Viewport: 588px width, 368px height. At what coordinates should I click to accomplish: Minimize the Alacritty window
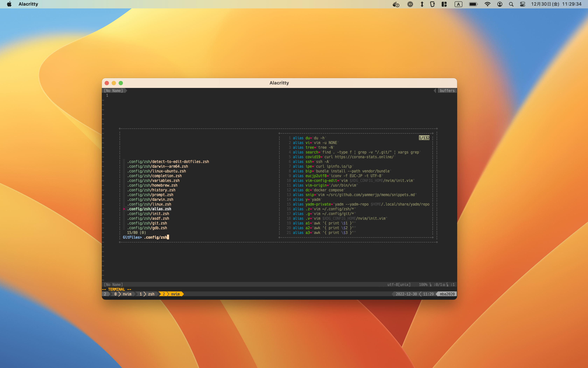[114, 83]
